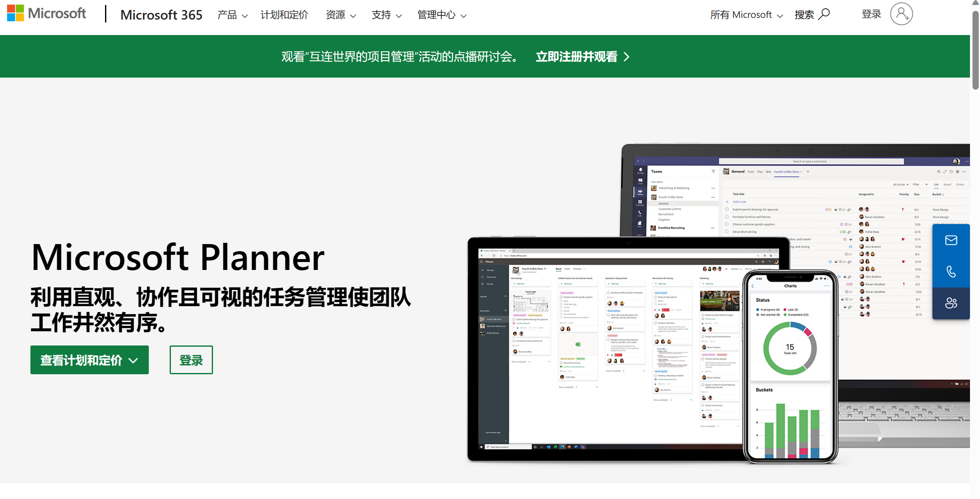Expand the 所有 Microsoft dropdown
This screenshot has height=499, width=980.
[x=747, y=15]
